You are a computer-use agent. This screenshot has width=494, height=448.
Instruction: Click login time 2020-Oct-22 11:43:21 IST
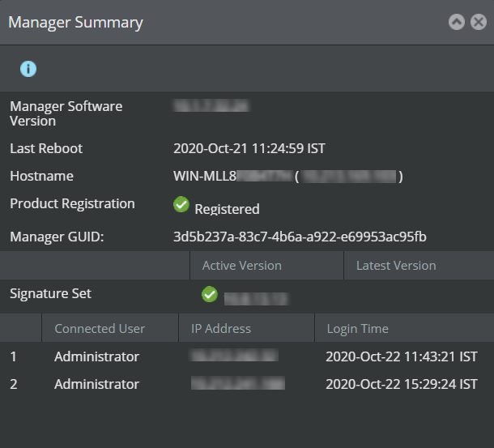tap(402, 356)
